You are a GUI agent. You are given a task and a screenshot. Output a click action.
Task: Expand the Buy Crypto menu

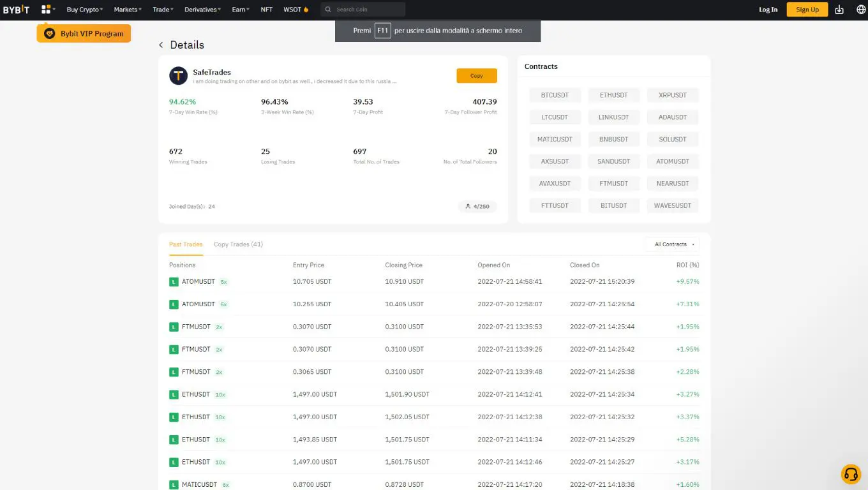coord(85,10)
